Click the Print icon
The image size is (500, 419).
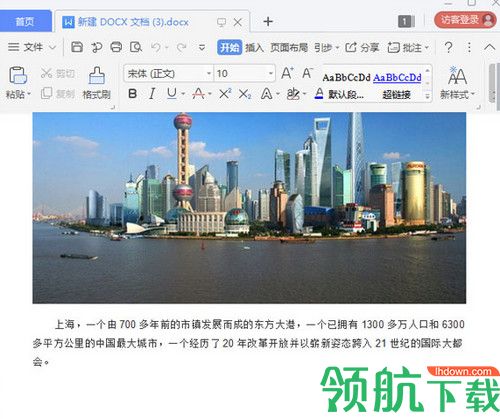tap(116, 47)
